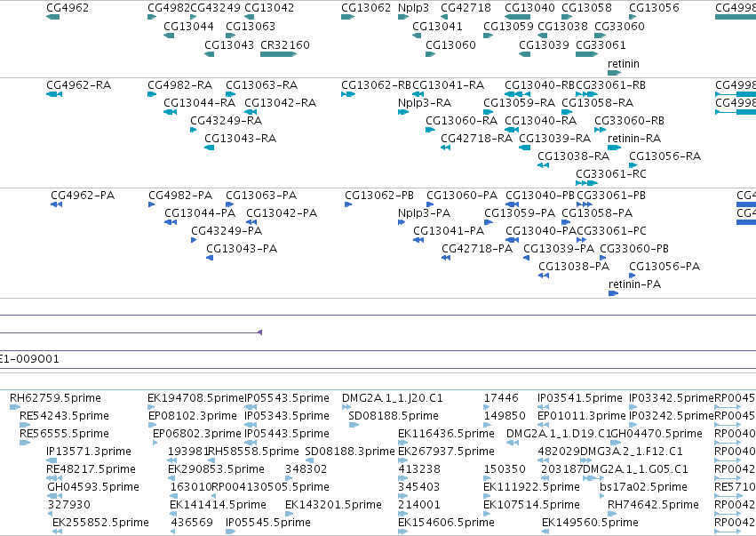
Task: Click the purple line's left-pointing arrowhead
Action: coord(260,332)
